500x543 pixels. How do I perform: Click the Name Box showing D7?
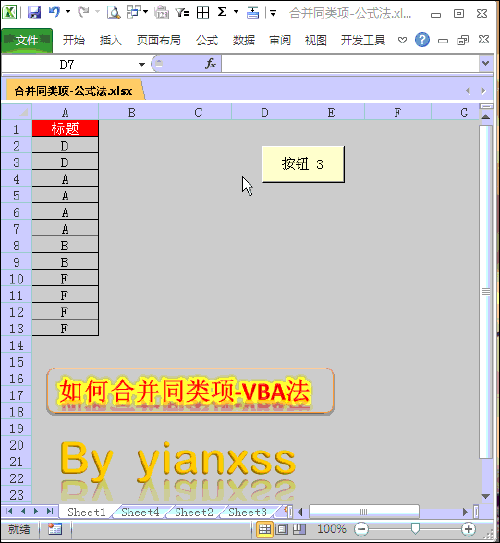[68, 64]
